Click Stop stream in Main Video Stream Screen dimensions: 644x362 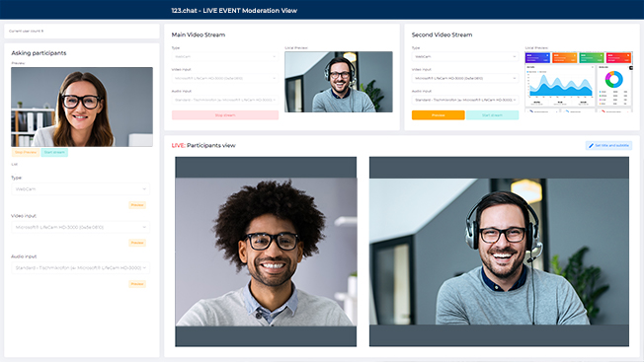coord(225,115)
